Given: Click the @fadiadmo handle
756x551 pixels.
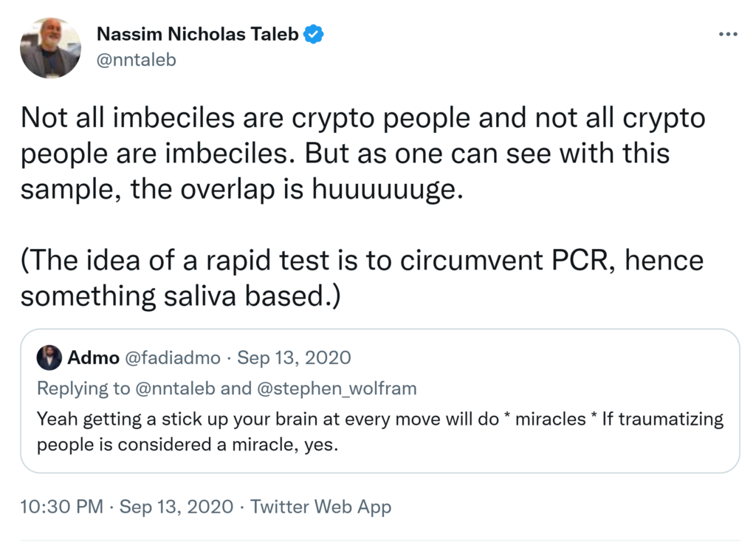Looking at the screenshot, I should coord(173,358).
